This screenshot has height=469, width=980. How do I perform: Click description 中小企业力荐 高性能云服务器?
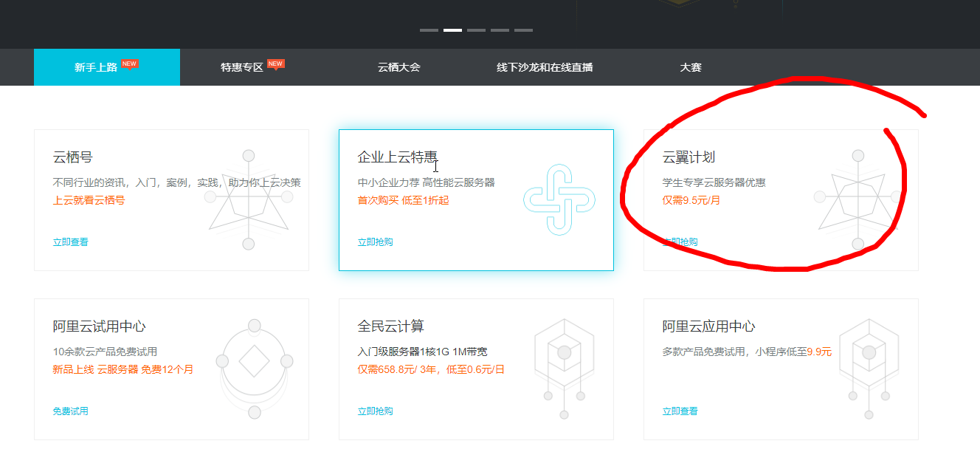point(427,182)
